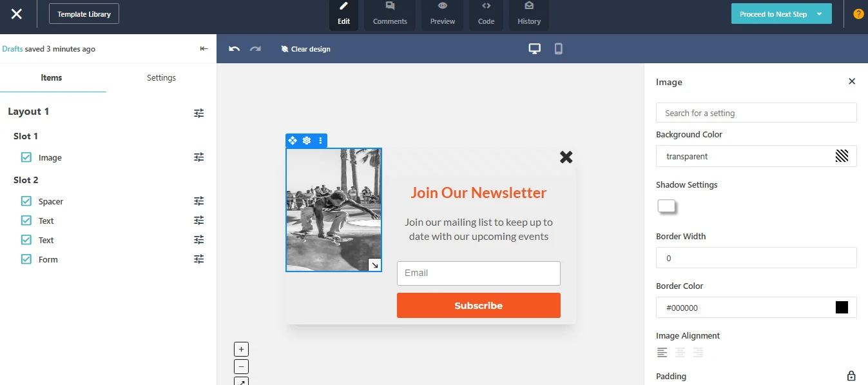868x385 pixels.
Task: Open the help question mark icon
Action: (x=858, y=14)
